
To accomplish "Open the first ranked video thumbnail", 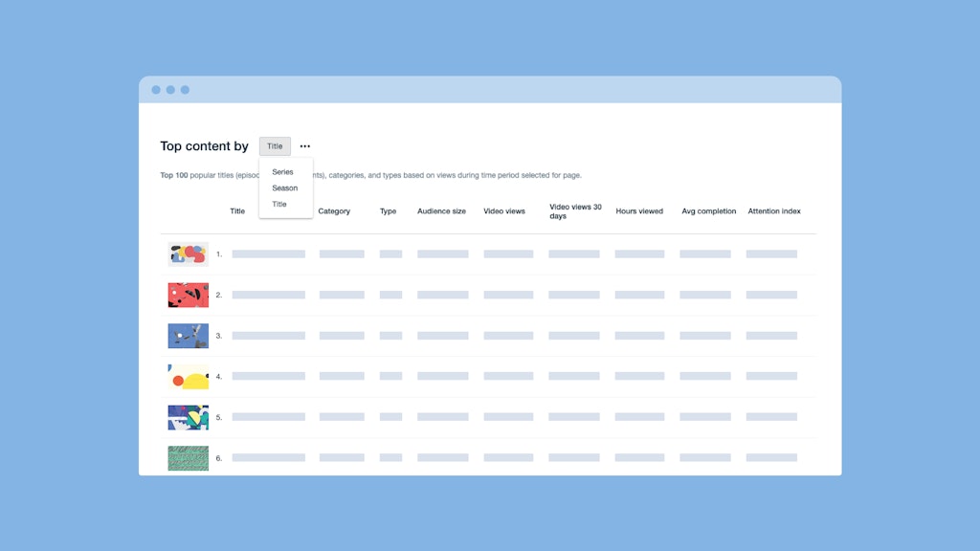I will pyautogui.click(x=189, y=254).
